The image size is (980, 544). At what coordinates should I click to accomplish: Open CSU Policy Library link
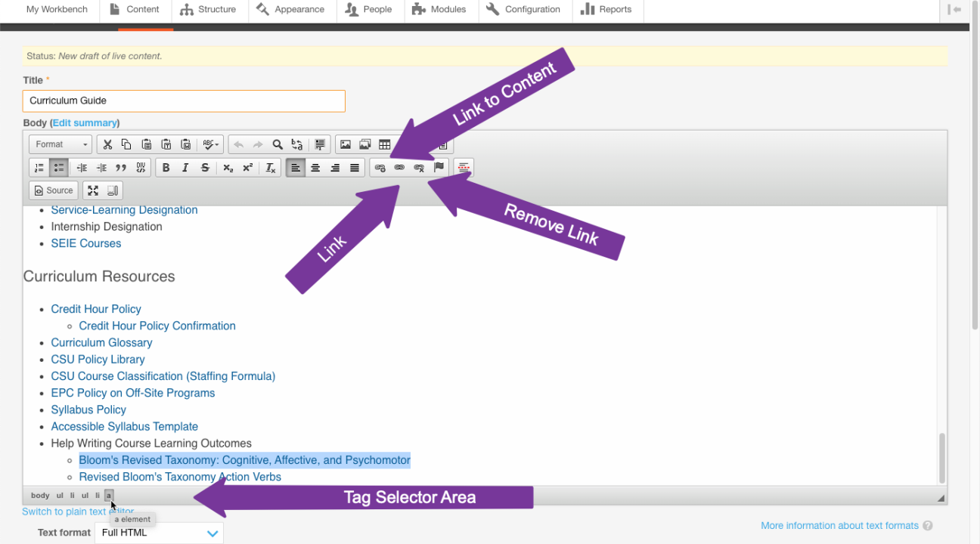pyautogui.click(x=98, y=360)
